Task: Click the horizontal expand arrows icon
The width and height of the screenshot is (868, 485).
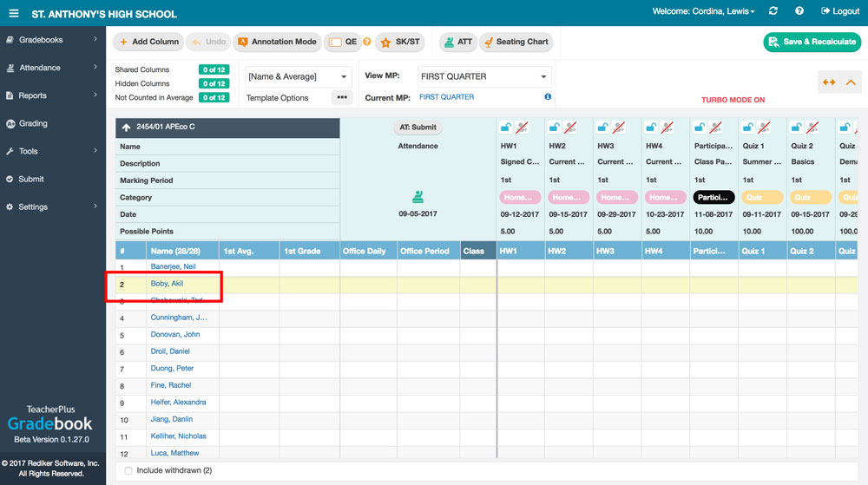Action: tap(829, 82)
